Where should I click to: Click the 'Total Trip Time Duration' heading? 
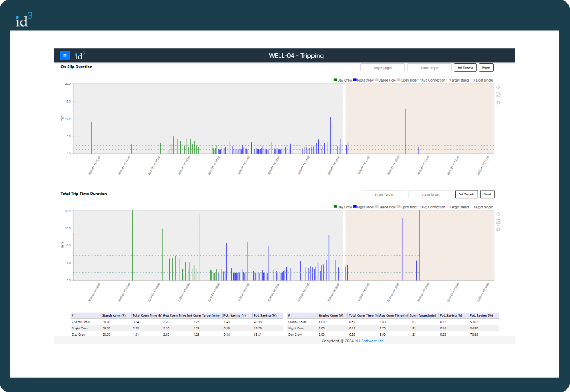(84, 194)
